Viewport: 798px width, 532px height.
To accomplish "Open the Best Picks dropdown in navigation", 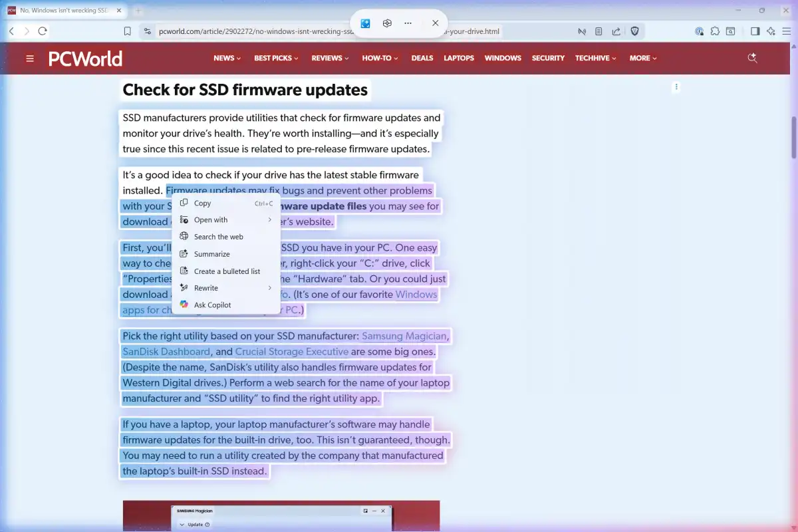I will point(276,58).
